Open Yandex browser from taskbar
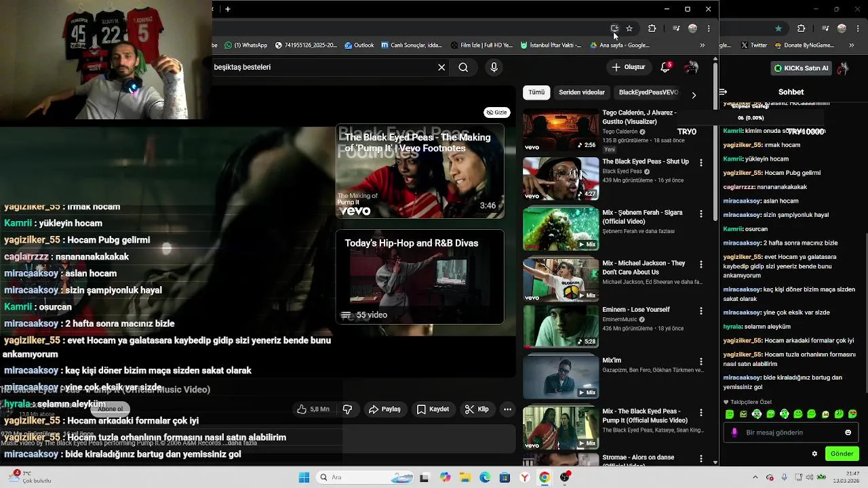Screen dimensions: 868x488 (524, 477)
